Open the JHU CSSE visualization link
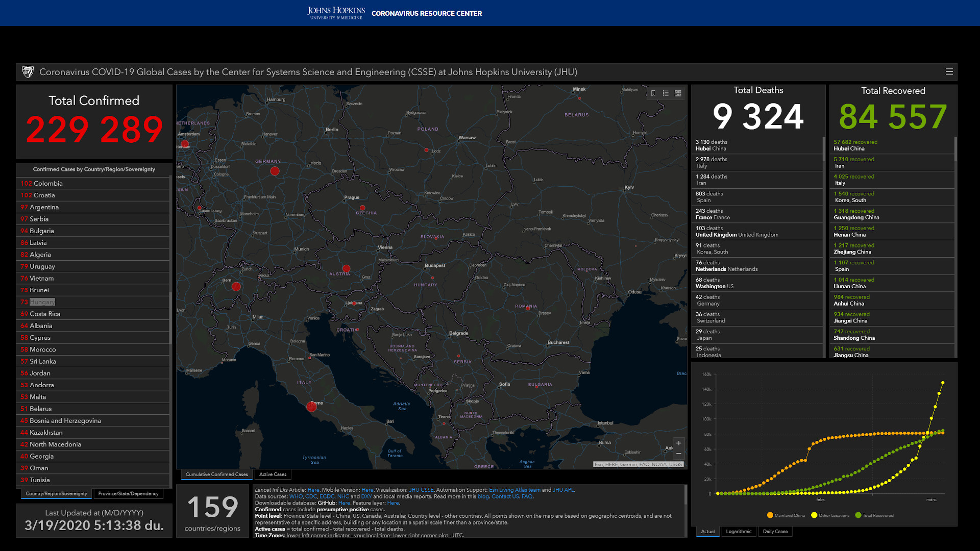The image size is (980, 551). click(x=421, y=490)
